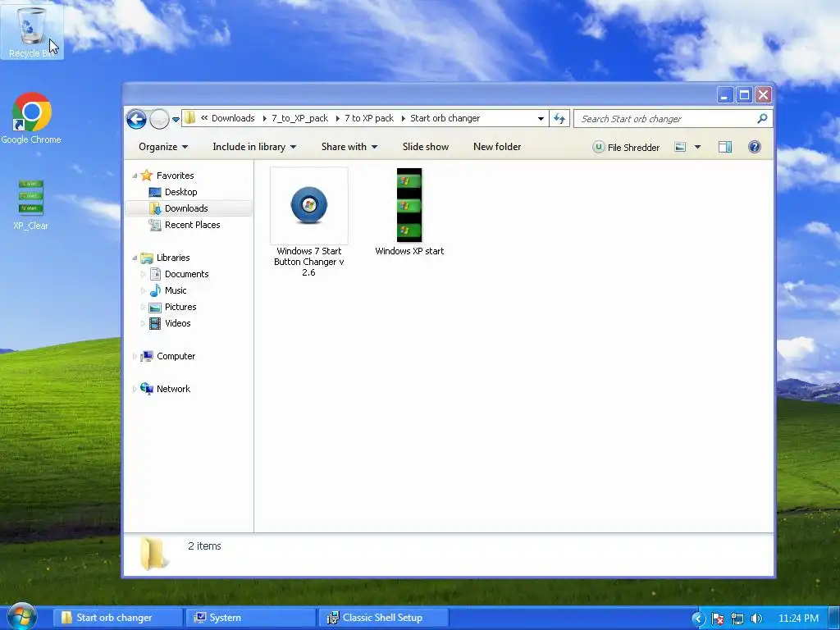Open the Music library
The width and height of the screenshot is (840, 630).
coord(176,290)
